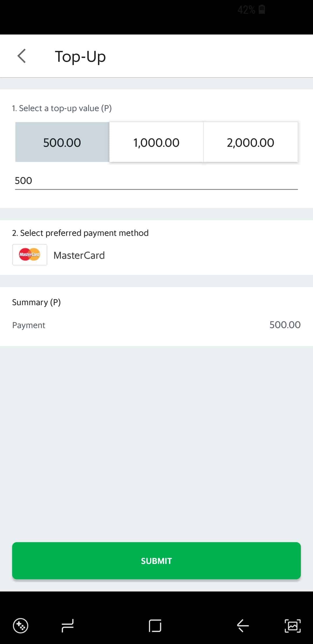Pick the 2,000.00 top-up value
This screenshot has height=644, width=313.
click(x=251, y=142)
